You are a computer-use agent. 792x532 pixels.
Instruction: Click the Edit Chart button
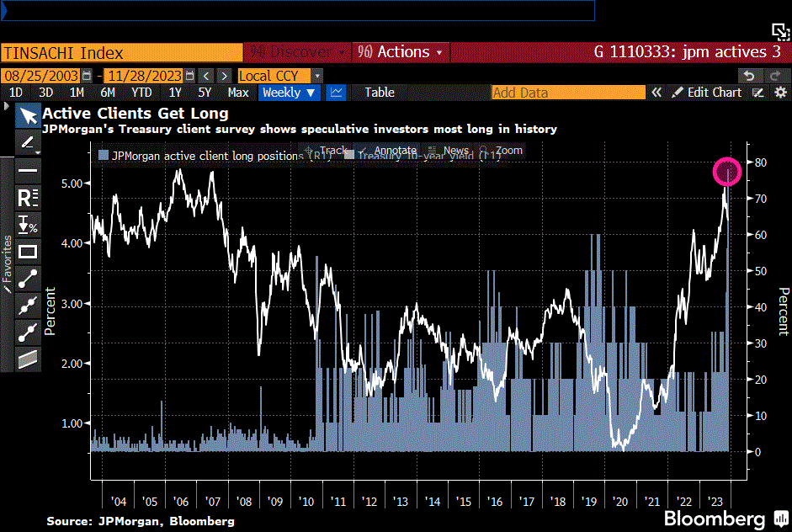[x=707, y=93]
